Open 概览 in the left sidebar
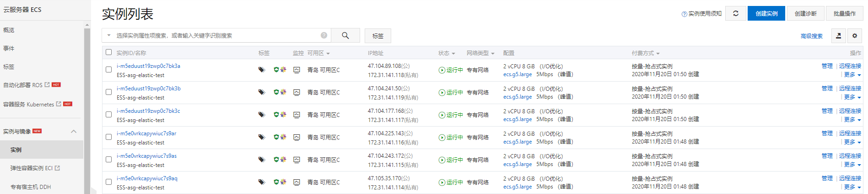The image size is (868, 194). [9, 30]
